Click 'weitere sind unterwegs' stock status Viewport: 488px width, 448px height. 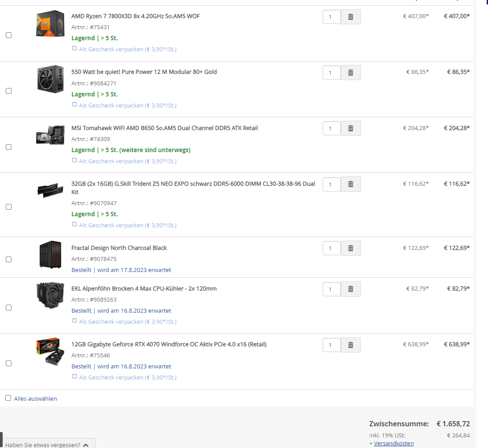coord(155,150)
